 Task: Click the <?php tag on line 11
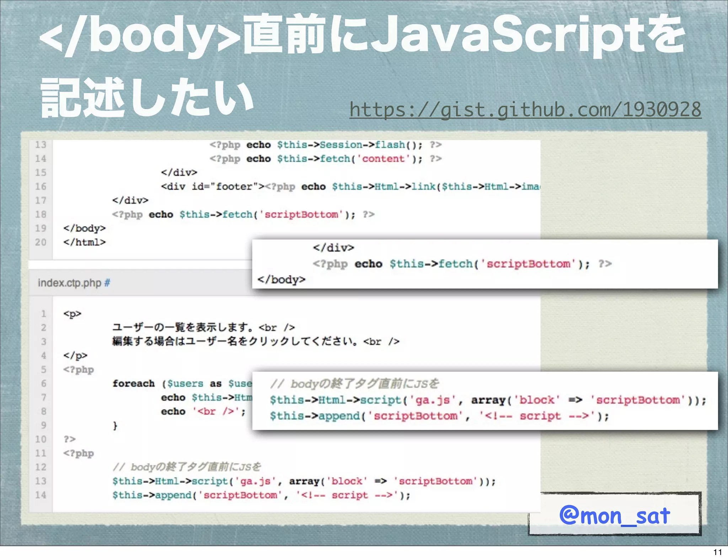pos(79,453)
